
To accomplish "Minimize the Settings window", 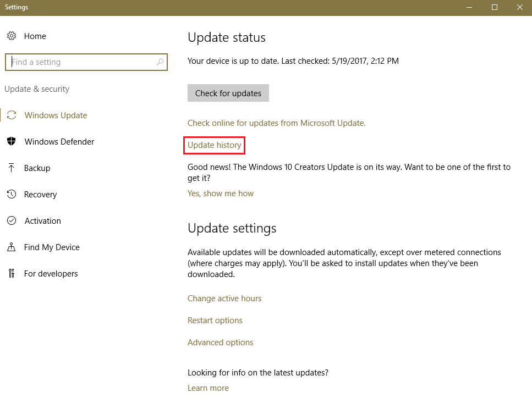I will pos(469,8).
